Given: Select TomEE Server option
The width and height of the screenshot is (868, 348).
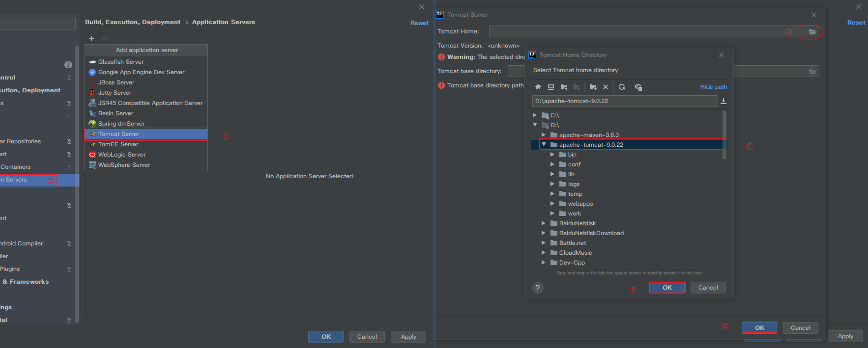Looking at the screenshot, I should coord(146,144).
